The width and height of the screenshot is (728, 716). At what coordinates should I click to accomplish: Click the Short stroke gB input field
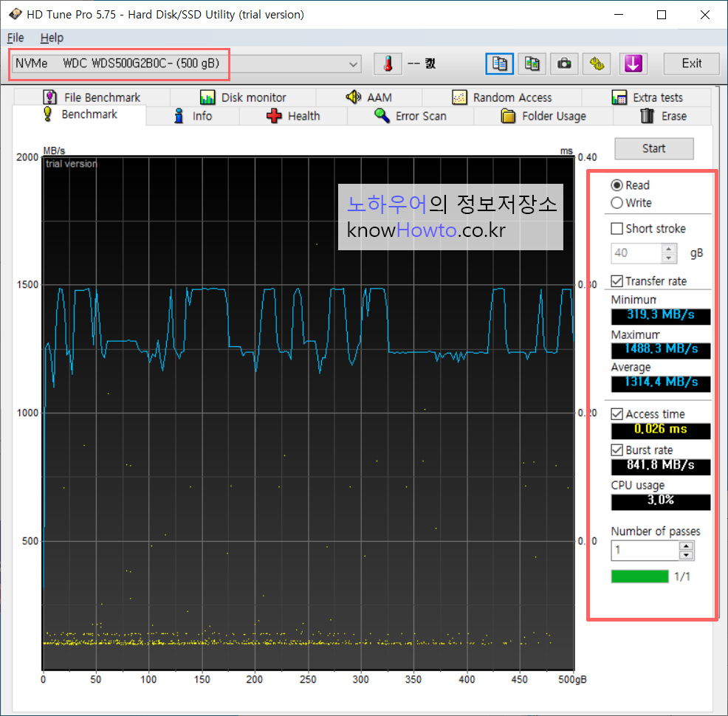(x=636, y=253)
